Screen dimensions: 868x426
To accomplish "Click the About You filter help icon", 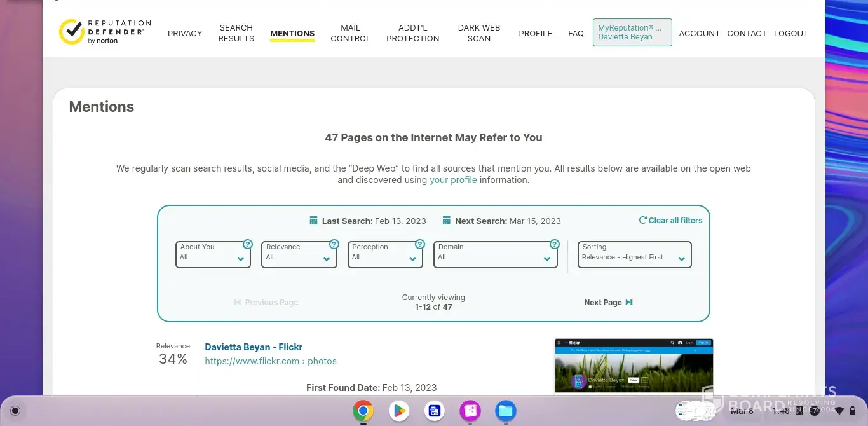I will pyautogui.click(x=248, y=244).
